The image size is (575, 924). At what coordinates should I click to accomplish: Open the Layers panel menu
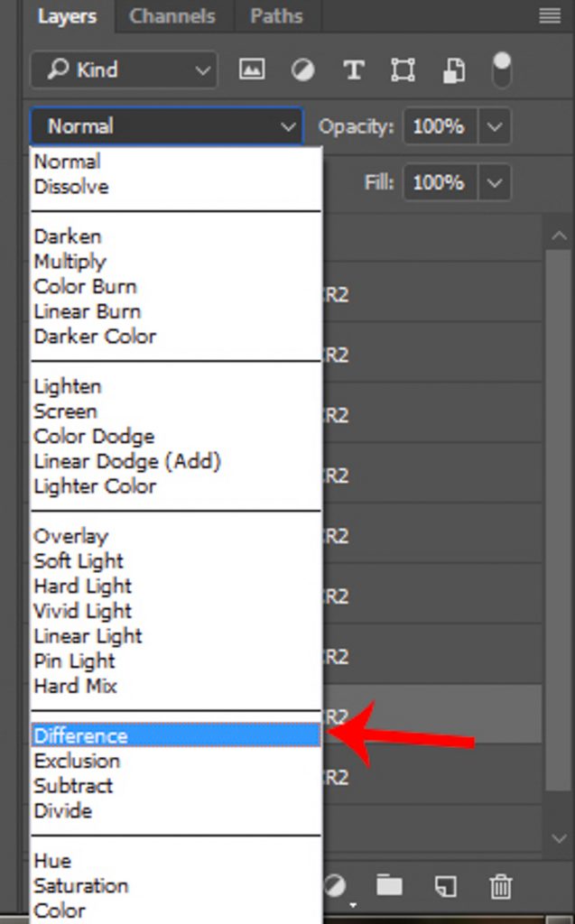click(x=549, y=15)
